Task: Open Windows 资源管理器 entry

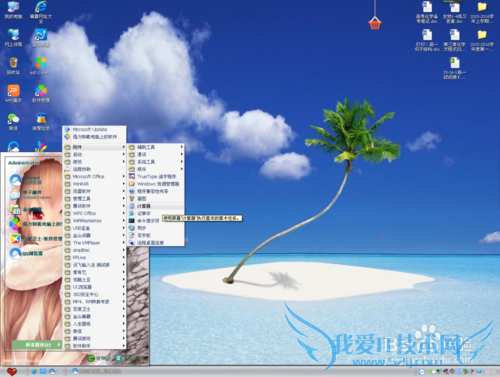Action: (x=156, y=184)
